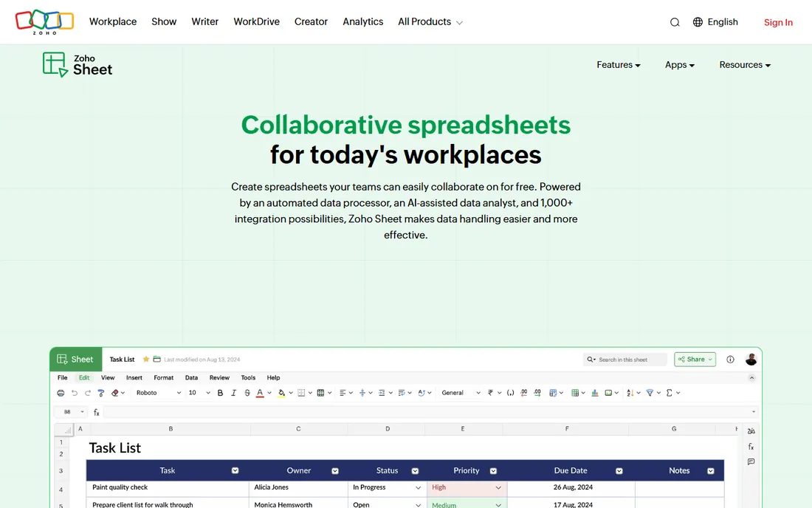Click the clear formatting eraser icon
The height and width of the screenshot is (508, 812).
[x=115, y=393]
